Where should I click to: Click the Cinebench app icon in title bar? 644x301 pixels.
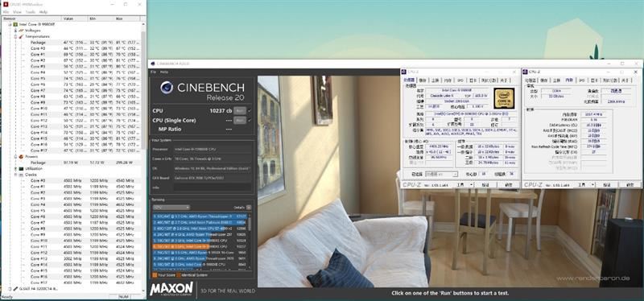coord(153,64)
